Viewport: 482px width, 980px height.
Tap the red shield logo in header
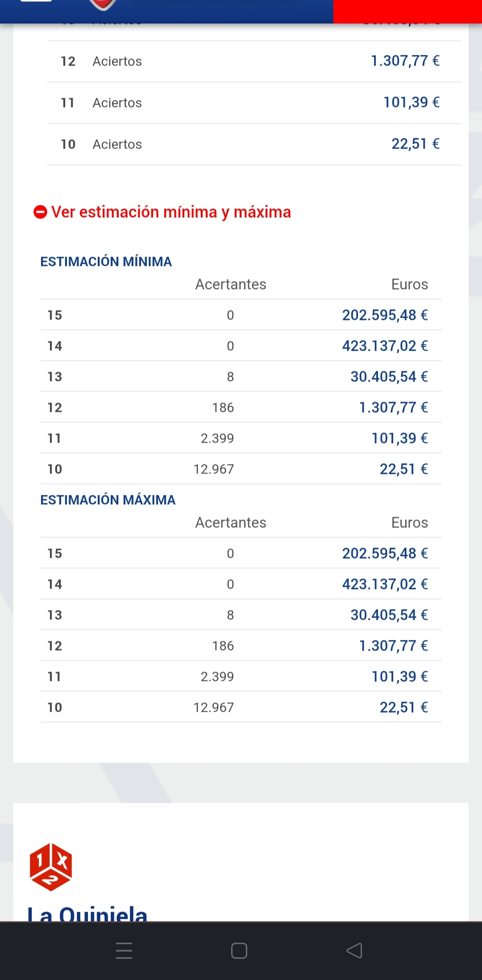point(103,4)
